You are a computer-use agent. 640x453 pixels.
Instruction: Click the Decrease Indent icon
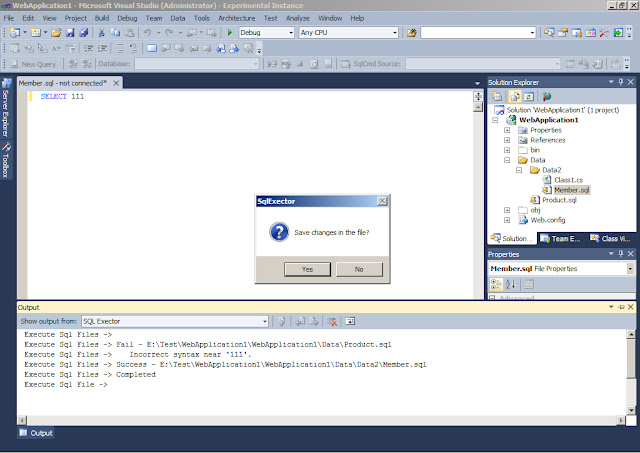click(89, 49)
